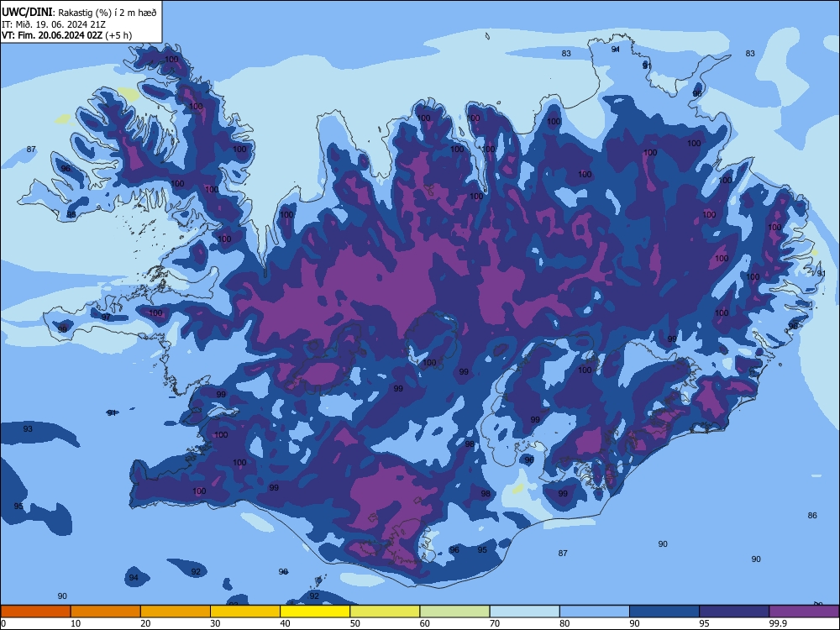Select the sky blue 80–90 legend swatch
Image resolution: width=840 pixels, height=630 pixels.
pos(595,612)
